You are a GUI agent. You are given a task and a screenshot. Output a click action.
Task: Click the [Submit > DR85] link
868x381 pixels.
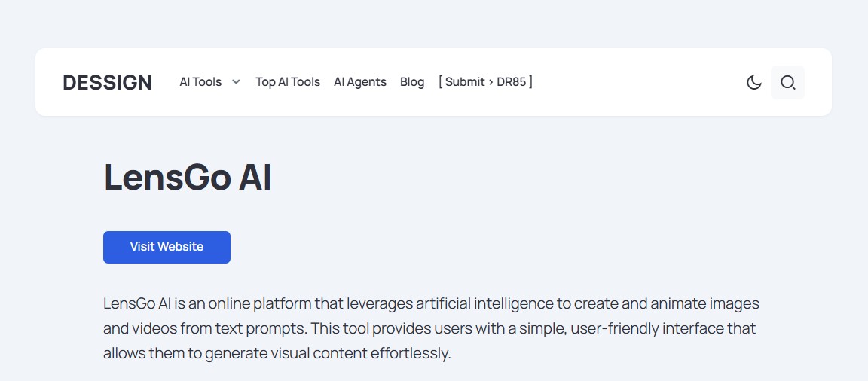[x=485, y=82]
